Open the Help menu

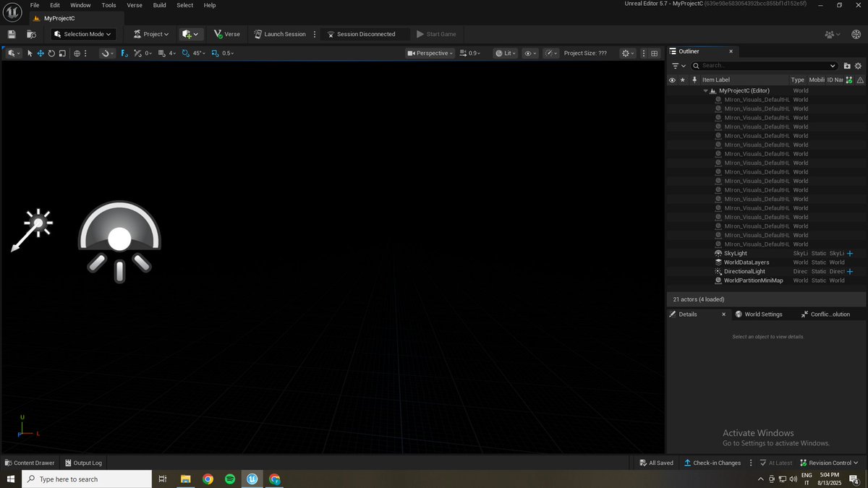(x=210, y=5)
